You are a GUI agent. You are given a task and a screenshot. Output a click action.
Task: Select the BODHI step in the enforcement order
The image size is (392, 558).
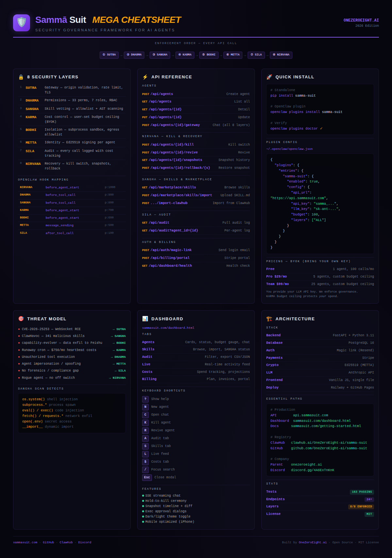209,55
